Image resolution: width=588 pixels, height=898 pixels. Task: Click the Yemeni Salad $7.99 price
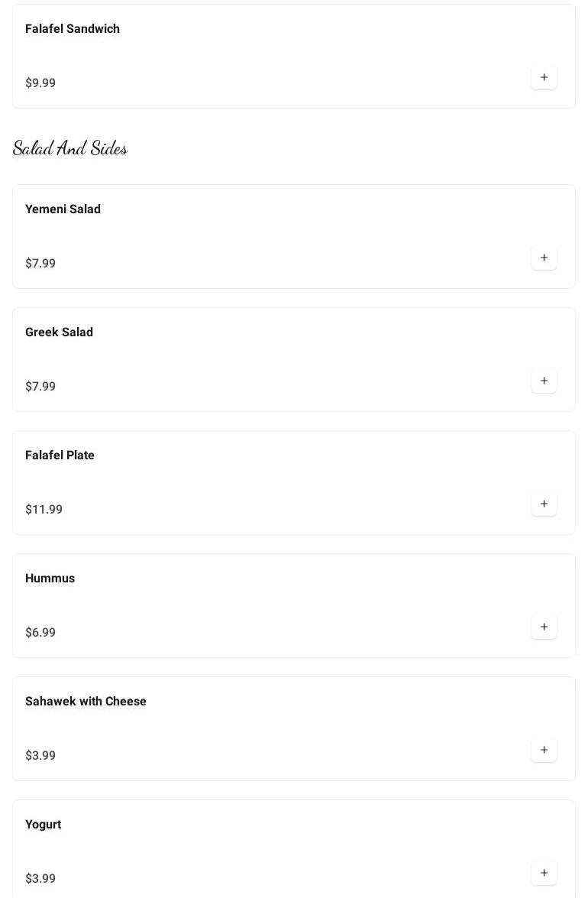(40, 264)
